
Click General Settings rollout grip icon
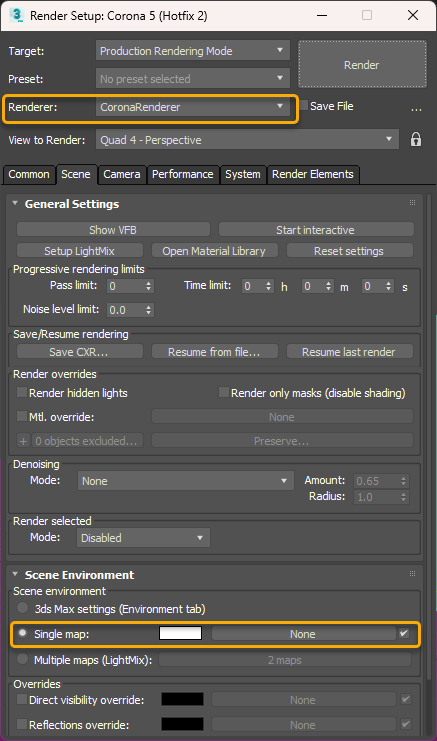click(412, 203)
